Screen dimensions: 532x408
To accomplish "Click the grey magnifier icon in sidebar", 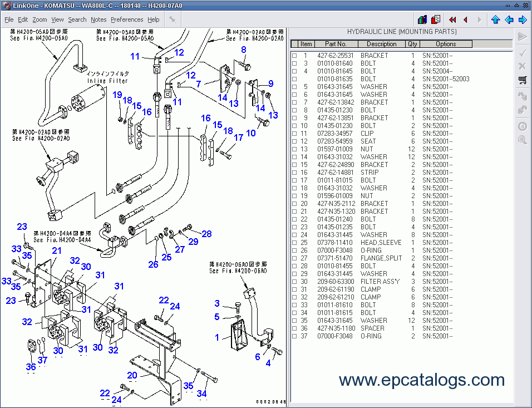I will [x=523, y=140].
